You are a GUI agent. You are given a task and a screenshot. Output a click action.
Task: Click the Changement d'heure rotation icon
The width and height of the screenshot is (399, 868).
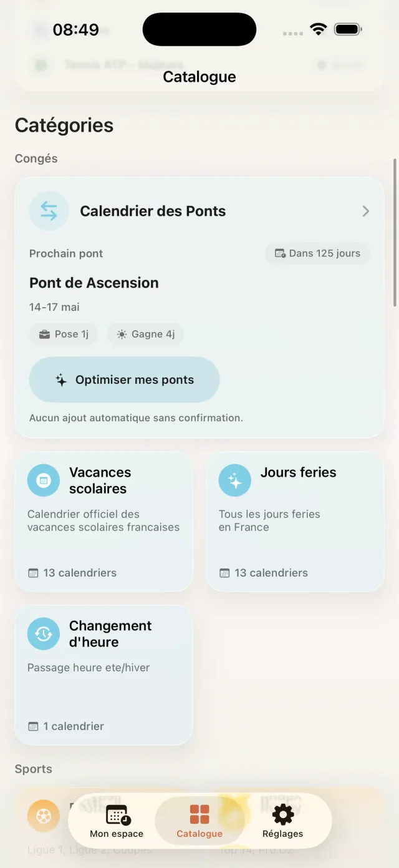pos(43,633)
